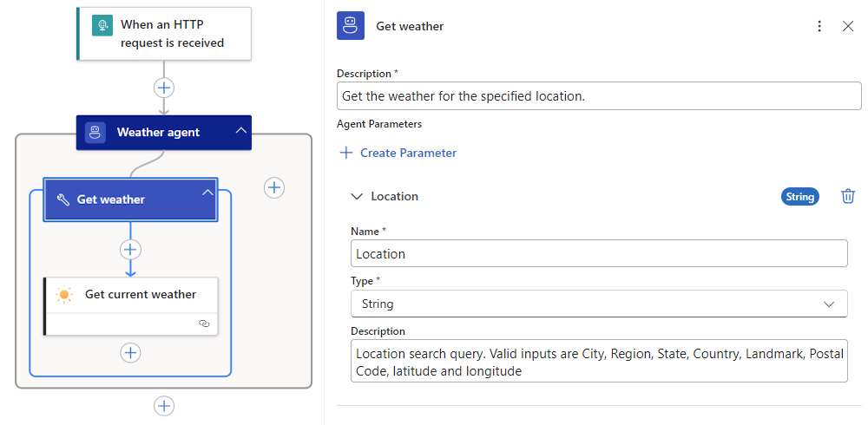Insert an action under the Get weather header
The width and height of the screenshot is (868, 425).
130,250
